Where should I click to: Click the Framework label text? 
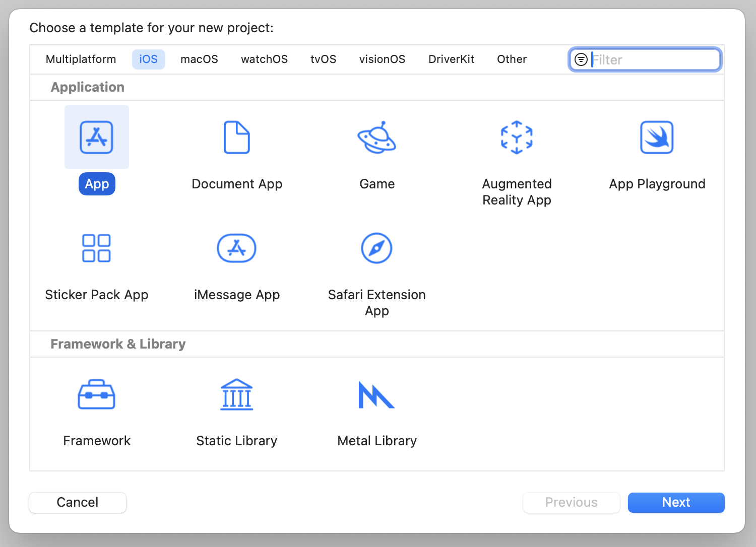pyautogui.click(x=96, y=441)
